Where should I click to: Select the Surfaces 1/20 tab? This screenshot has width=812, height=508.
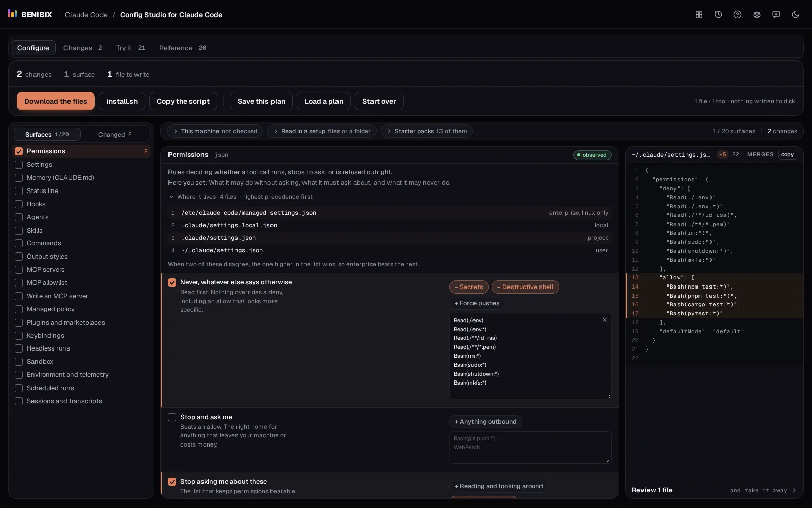[47, 134]
